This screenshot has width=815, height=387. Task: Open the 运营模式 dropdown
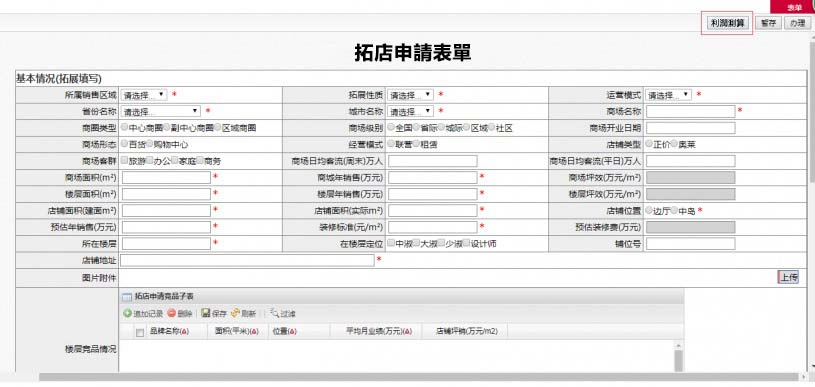pos(668,95)
